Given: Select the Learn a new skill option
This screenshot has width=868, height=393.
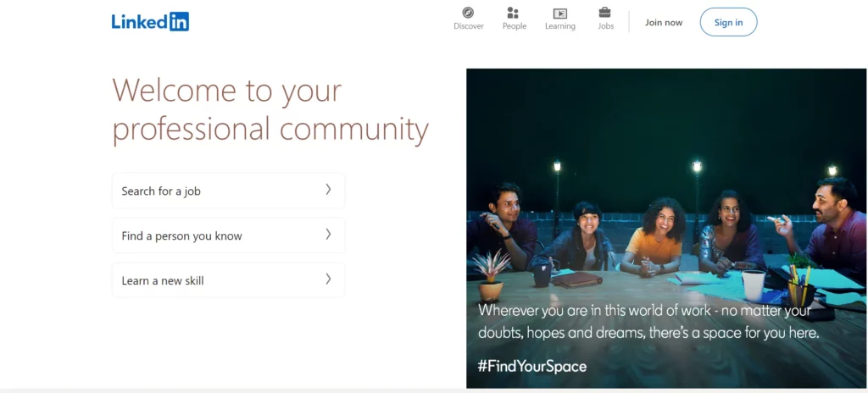Looking at the screenshot, I should 229,280.
